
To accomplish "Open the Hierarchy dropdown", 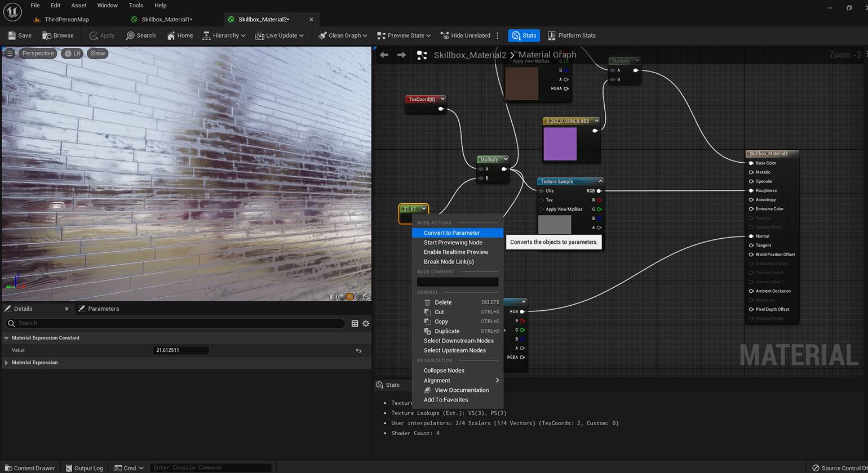I will pos(224,35).
